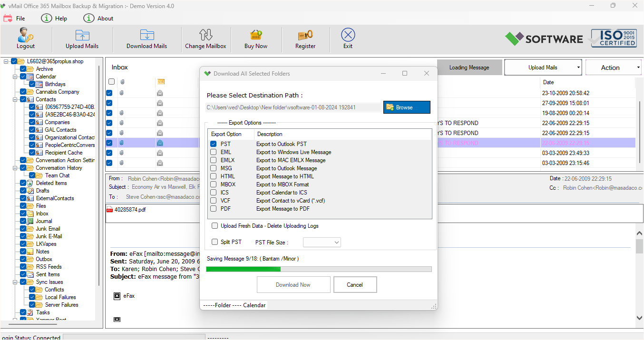Viewport: 644px width, 340px height.
Task: Click the About info icon
Action: 88,18
